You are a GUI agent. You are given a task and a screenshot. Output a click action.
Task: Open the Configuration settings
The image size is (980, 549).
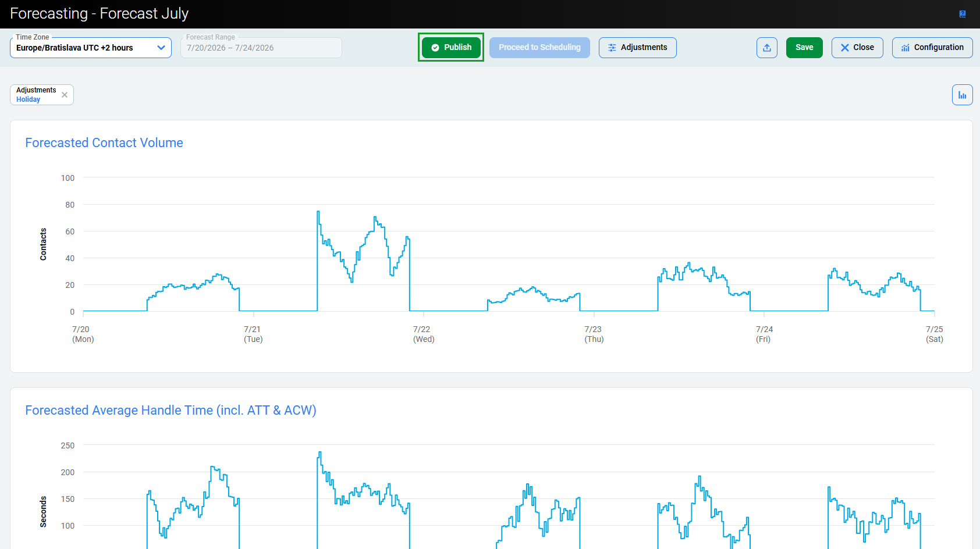click(x=932, y=47)
